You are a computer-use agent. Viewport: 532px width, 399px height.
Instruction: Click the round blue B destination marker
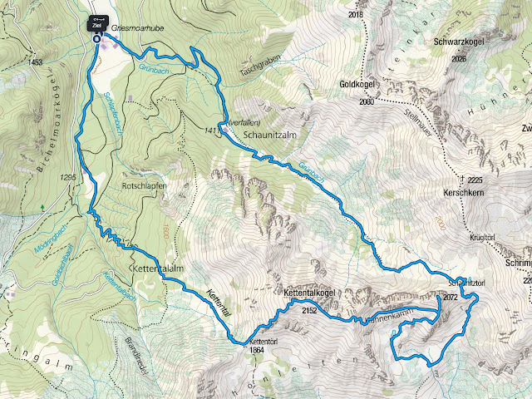[x=97, y=39]
